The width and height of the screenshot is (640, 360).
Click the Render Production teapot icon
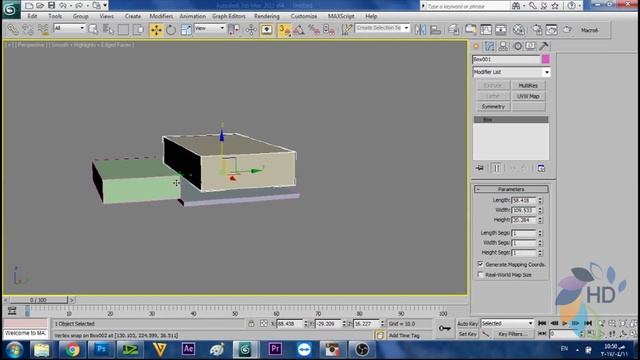coord(567,30)
